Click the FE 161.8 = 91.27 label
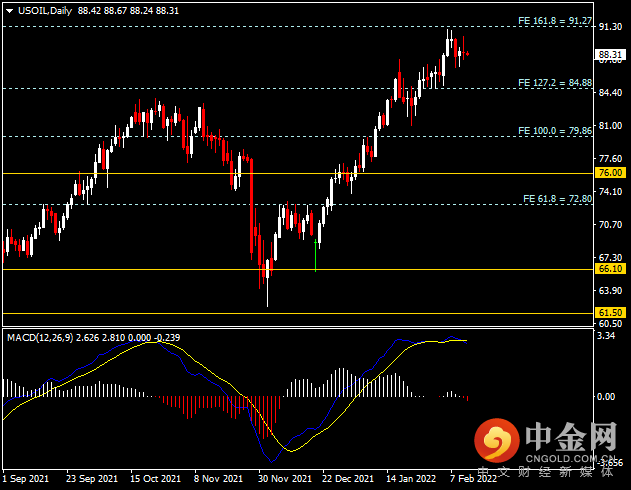Screen dimensions: 631x490 pyautogui.click(x=555, y=21)
